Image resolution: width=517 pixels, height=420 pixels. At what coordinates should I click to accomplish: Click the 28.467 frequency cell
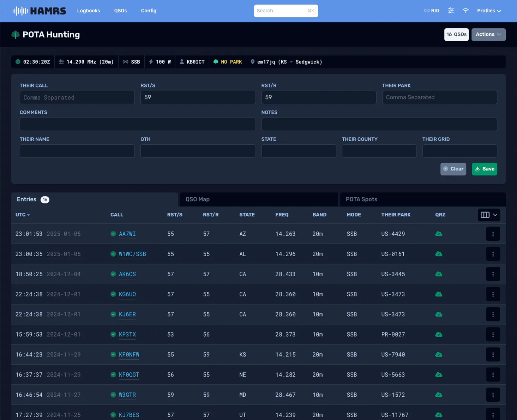[x=285, y=395]
